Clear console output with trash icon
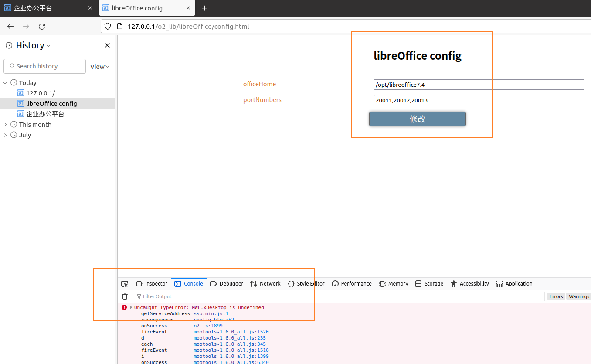 (125, 296)
